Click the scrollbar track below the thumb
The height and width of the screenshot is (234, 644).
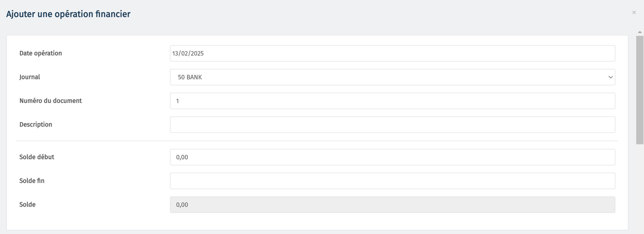point(640,188)
